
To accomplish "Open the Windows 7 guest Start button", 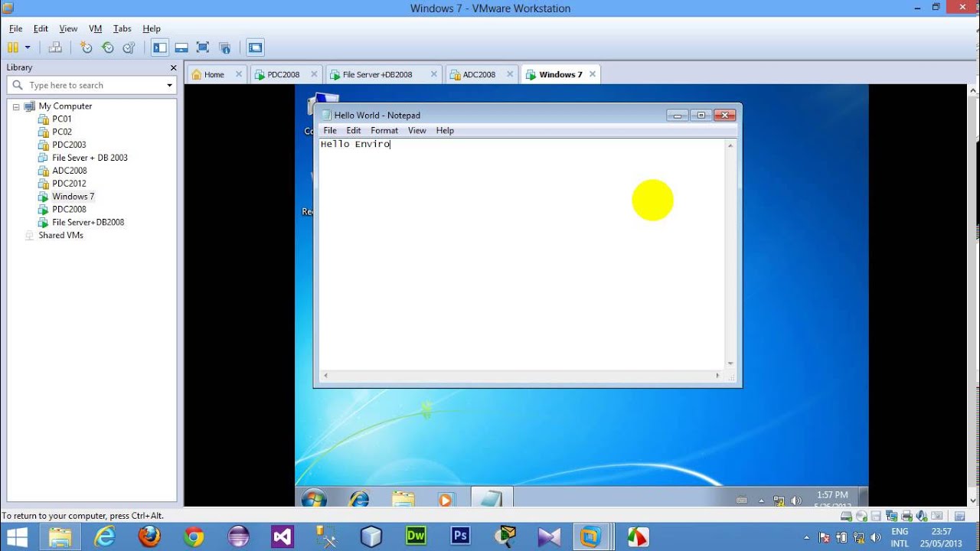I will (314, 499).
